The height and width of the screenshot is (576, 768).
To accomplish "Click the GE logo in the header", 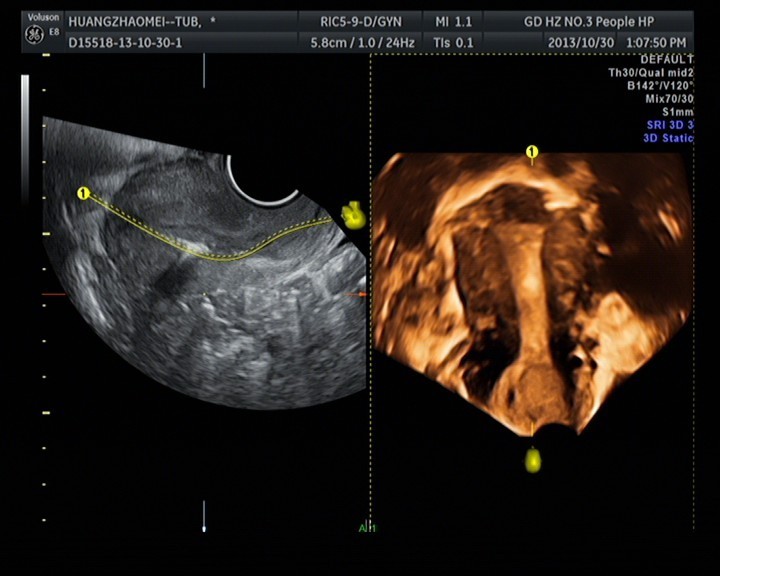I will [33, 33].
